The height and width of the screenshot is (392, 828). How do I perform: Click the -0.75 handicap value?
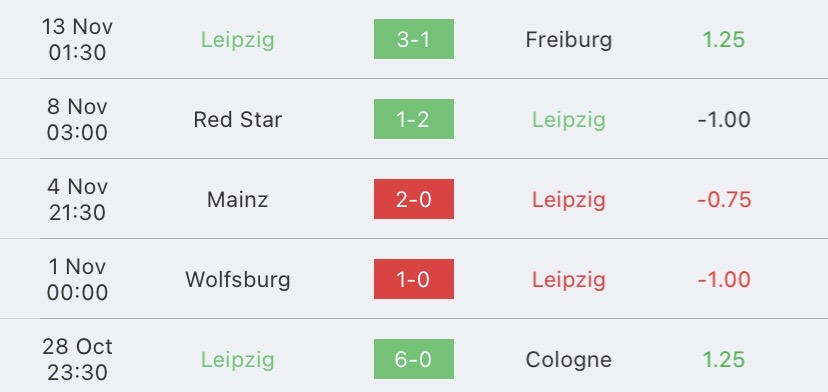tap(724, 200)
